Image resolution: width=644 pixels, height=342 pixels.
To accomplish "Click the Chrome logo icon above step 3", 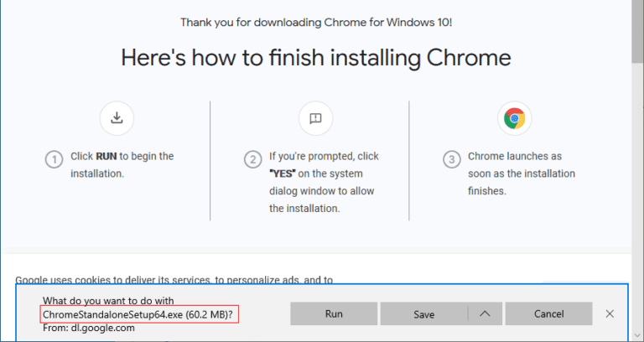I will [x=515, y=118].
